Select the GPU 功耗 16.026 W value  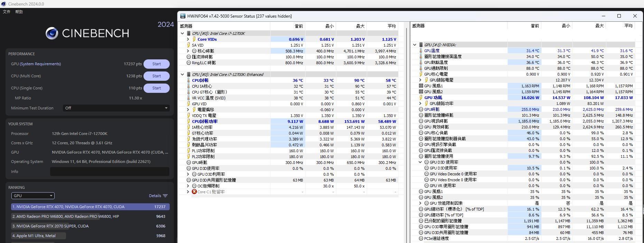point(530,98)
